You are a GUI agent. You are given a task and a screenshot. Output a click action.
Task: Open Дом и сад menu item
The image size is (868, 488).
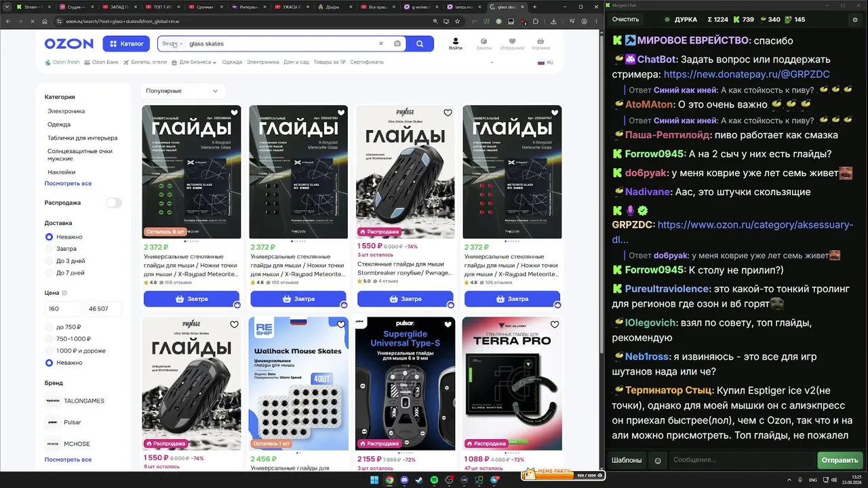coord(296,62)
